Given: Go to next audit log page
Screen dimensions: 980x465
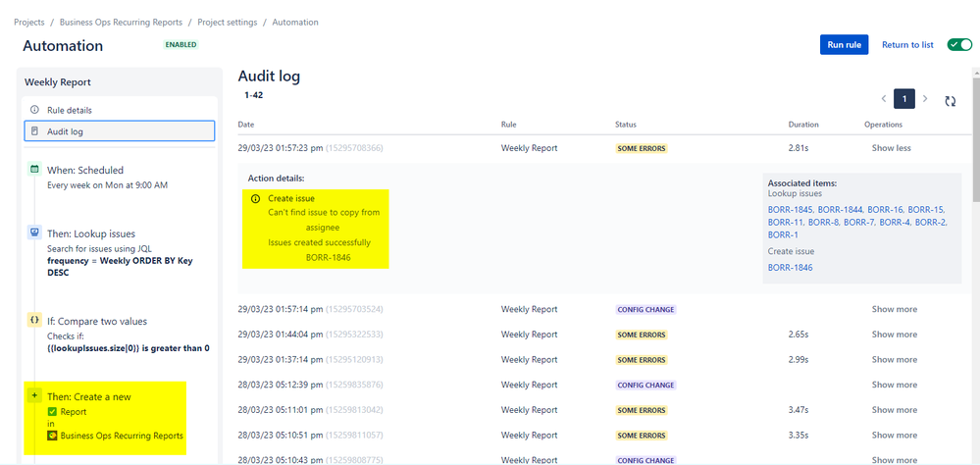Looking at the screenshot, I should tap(925, 99).
